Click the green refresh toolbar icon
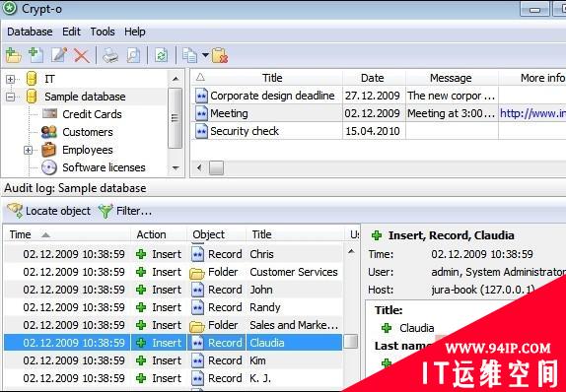This screenshot has width=566, height=392. click(x=161, y=56)
